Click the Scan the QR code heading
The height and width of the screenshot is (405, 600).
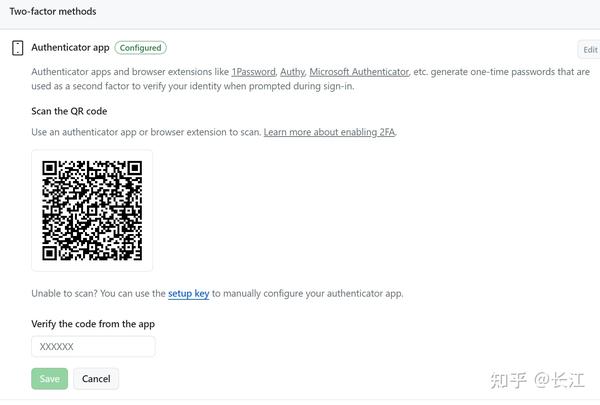tap(69, 110)
